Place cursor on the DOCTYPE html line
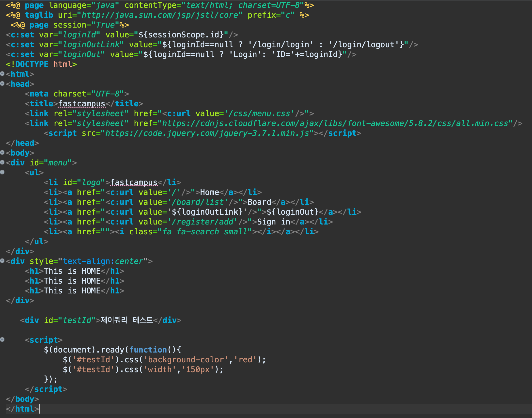532x418 pixels. pos(41,64)
